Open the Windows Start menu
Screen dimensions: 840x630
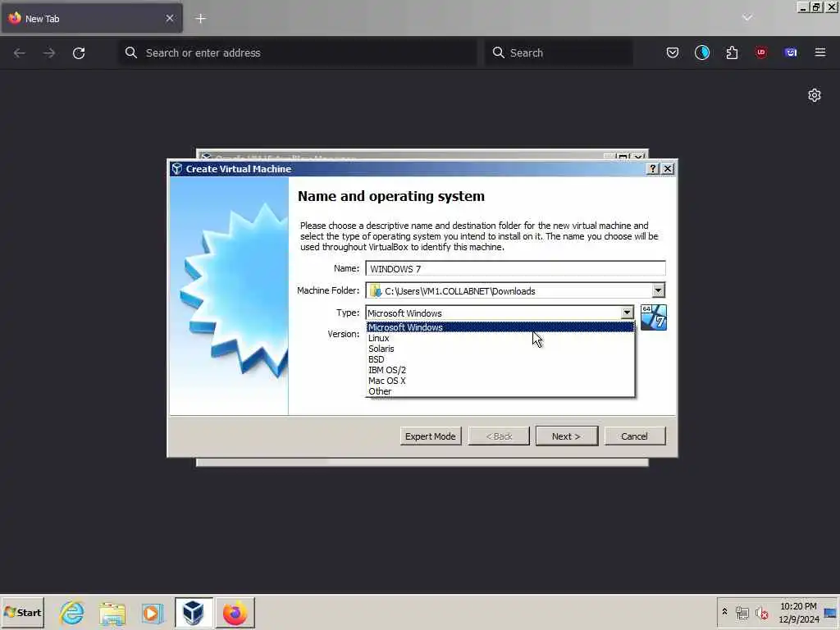click(22, 612)
